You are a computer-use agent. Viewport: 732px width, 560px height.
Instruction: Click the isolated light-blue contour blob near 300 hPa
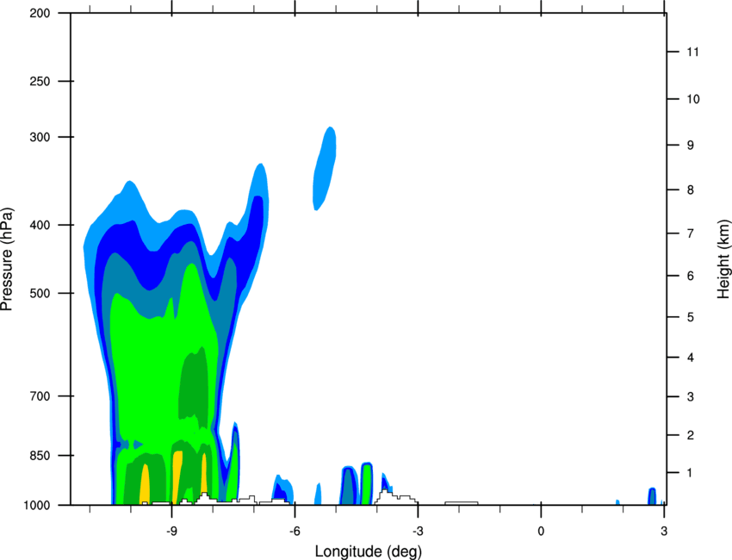tap(325, 168)
